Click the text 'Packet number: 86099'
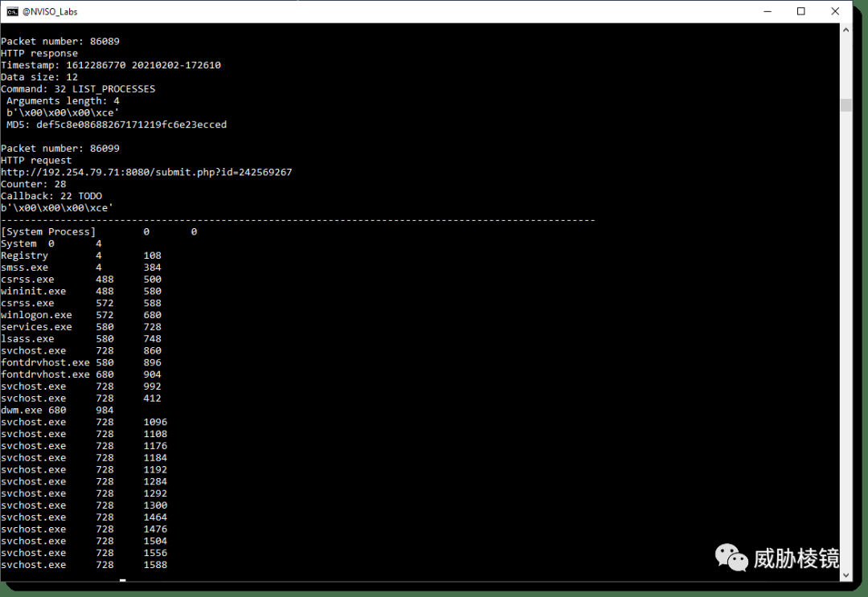868x597 pixels. click(x=60, y=149)
